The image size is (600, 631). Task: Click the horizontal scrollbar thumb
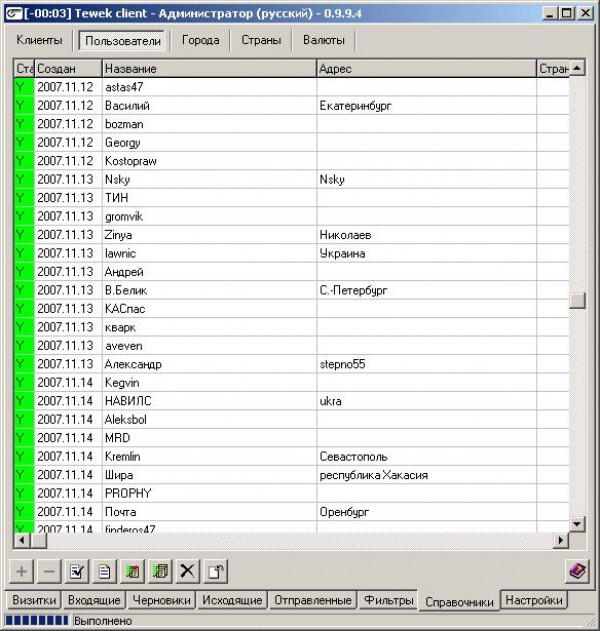pos(39,540)
